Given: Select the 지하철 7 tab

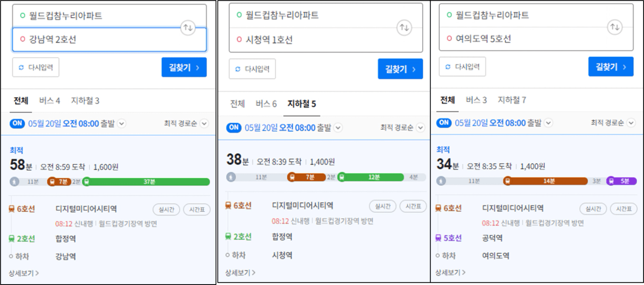Looking at the screenshot, I should 512,100.
